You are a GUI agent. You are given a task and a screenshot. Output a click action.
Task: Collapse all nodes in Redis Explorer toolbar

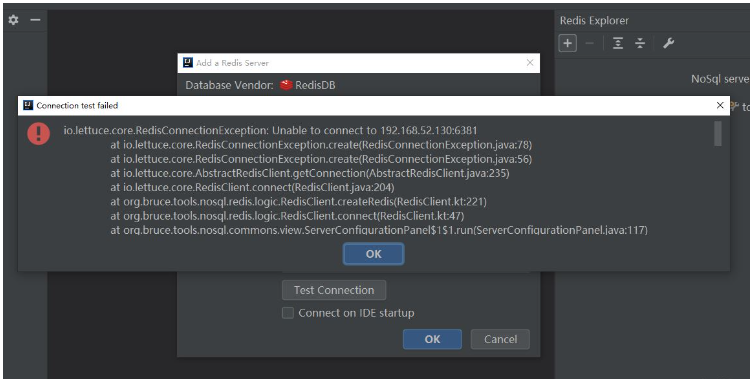click(x=640, y=43)
